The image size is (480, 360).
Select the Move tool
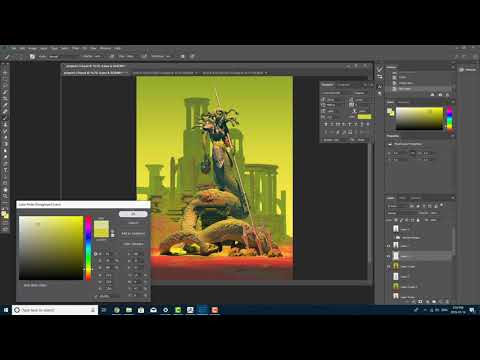click(x=5, y=72)
